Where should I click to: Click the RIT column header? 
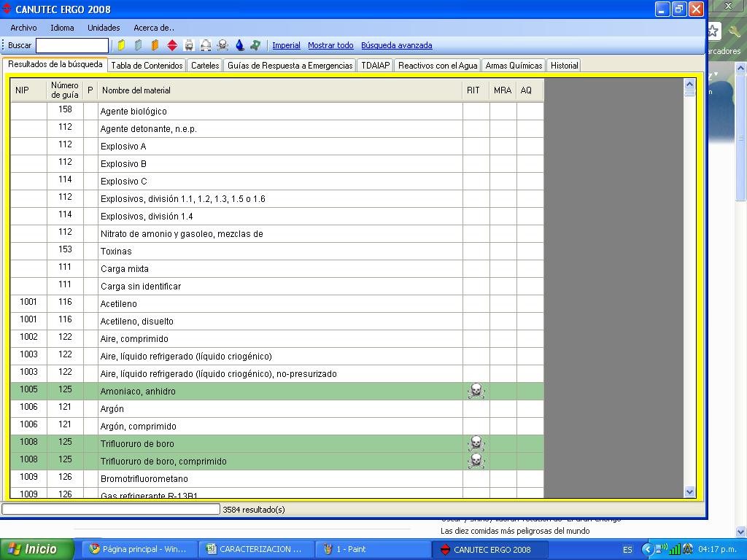click(476, 90)
